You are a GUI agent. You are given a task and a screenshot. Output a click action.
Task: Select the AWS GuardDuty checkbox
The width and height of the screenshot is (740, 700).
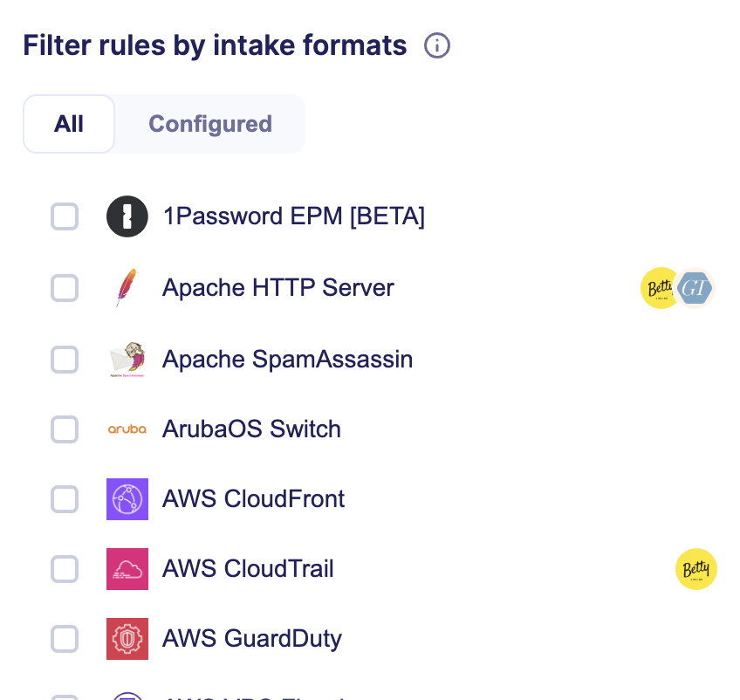65,638
